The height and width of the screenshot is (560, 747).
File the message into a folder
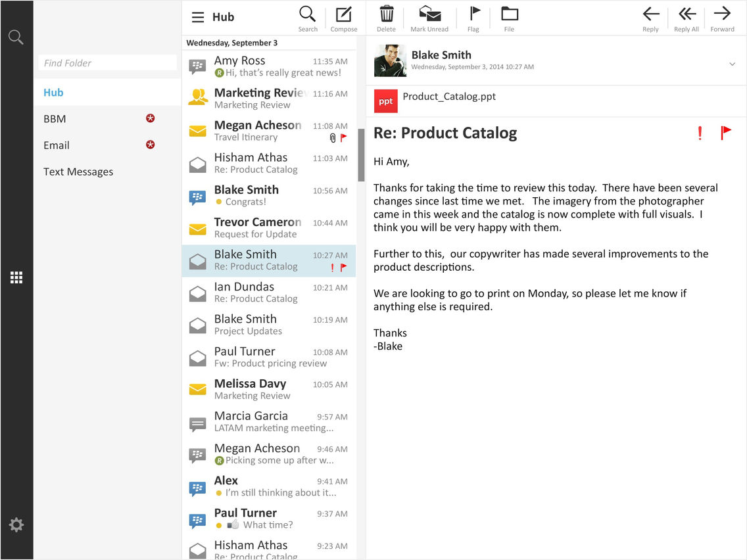tap(509, 18)
